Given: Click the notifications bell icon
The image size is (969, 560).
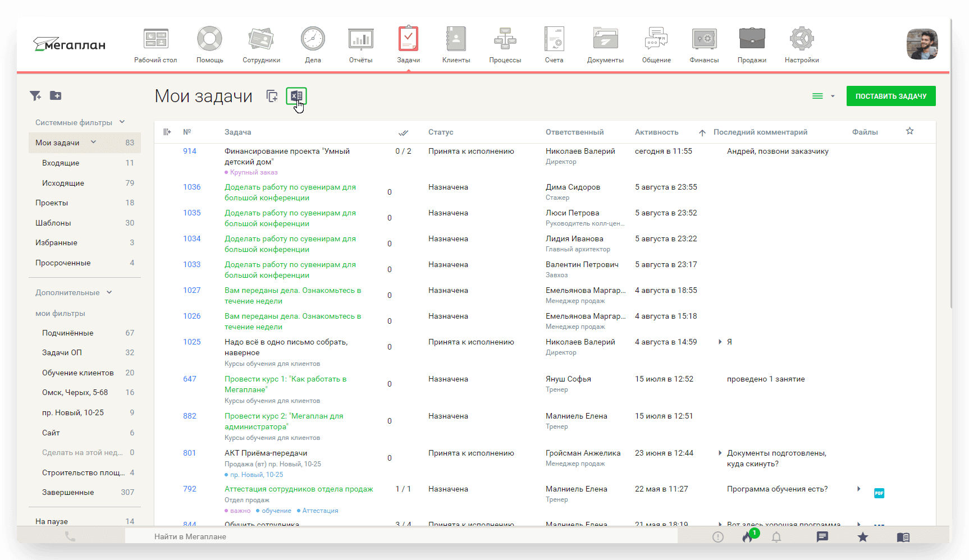Looking at the screenshot, I should point(776,537).
